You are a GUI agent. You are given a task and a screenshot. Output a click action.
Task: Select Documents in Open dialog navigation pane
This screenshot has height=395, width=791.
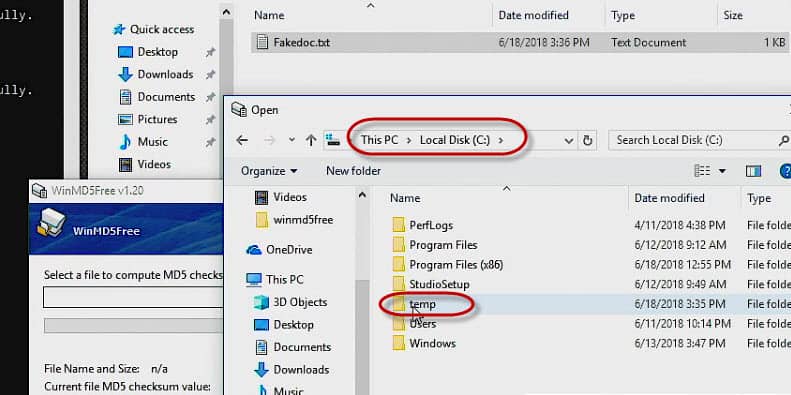click(x=302, y=347)
